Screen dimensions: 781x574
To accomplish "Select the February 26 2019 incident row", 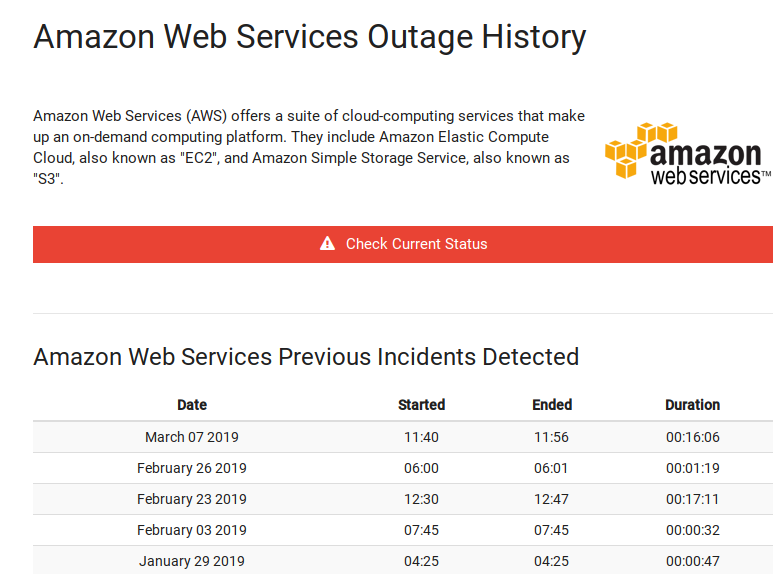I will click(x=403, y=468).
